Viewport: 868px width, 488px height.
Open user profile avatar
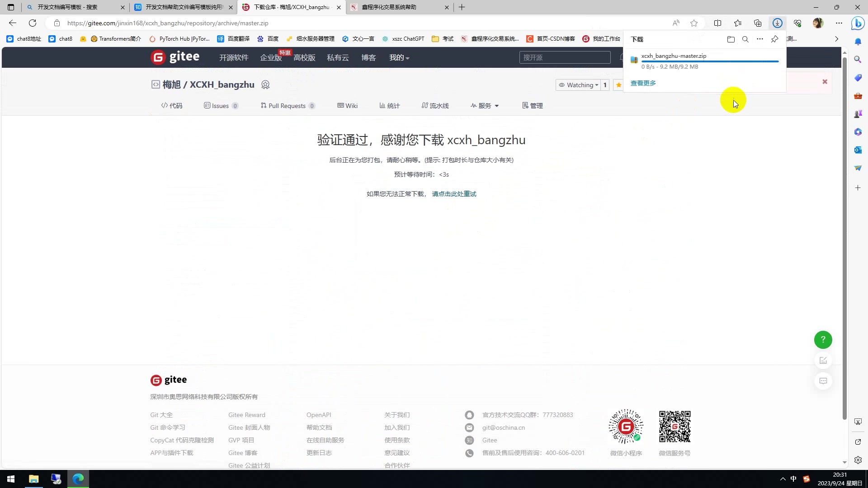click(818, 23)
